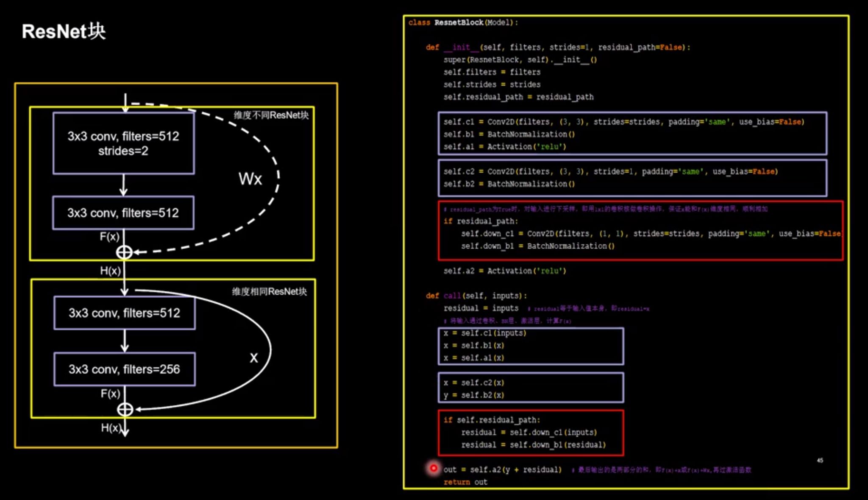Click the 'x = self.c1(inputs)' line
Image resolution: width=868 pixels, height=500 pixels.
(485, 333)
